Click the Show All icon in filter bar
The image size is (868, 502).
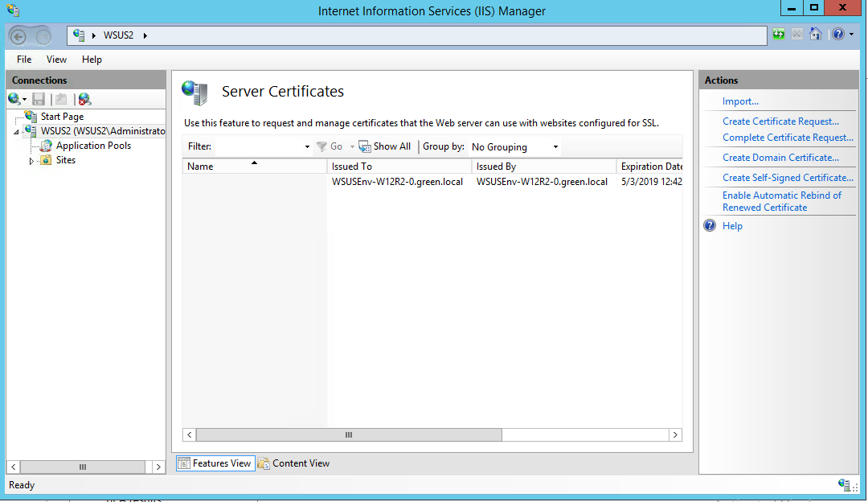point(364,146)
